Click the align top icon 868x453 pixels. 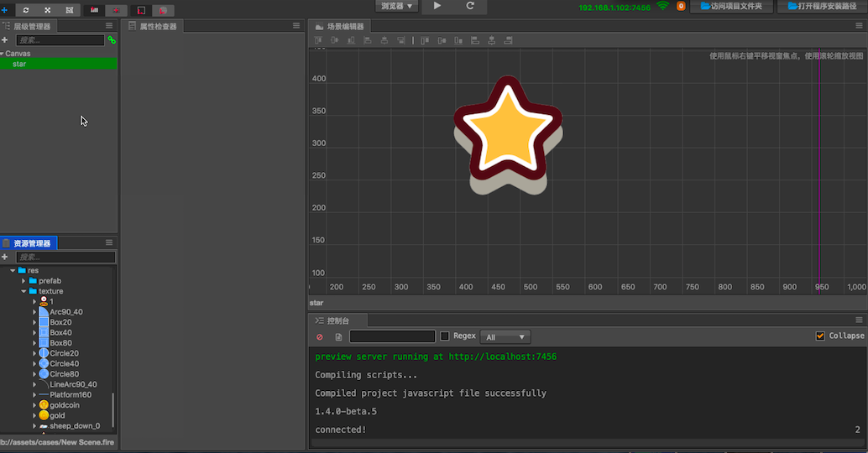[318, 40]
